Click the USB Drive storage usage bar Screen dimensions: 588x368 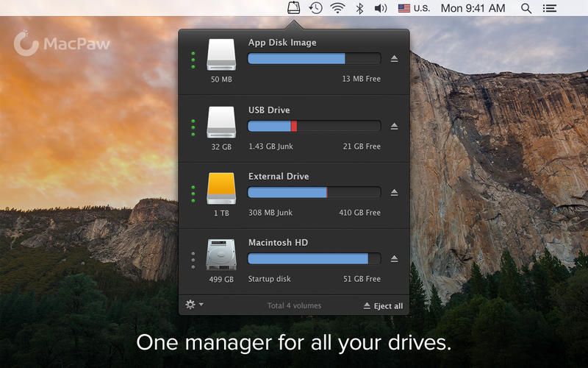click(314, 127)
